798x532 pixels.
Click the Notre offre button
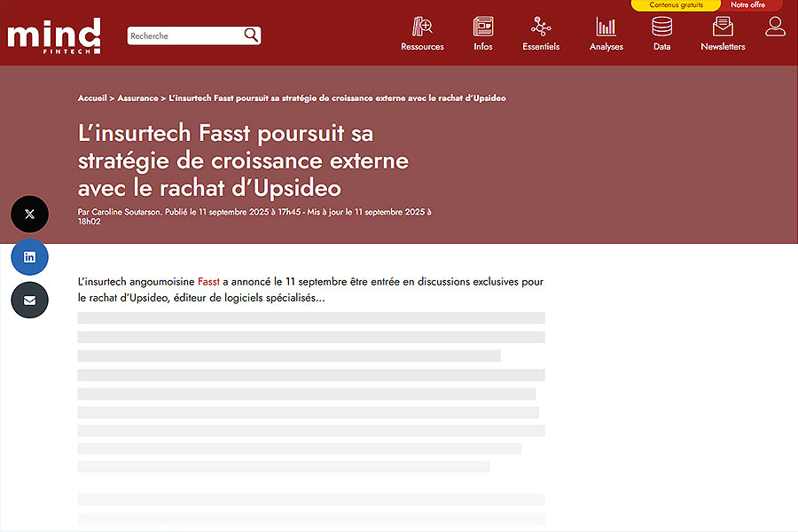point(747,5)
